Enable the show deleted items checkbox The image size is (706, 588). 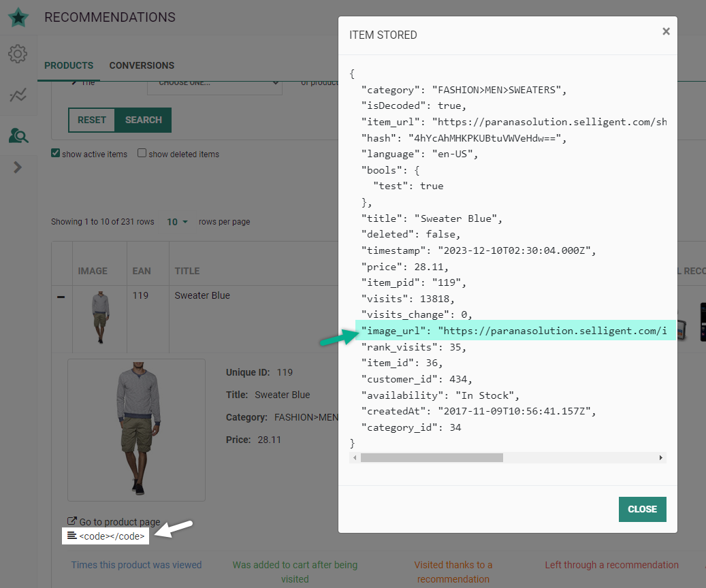pyautogui.click(x=142, y=153)
